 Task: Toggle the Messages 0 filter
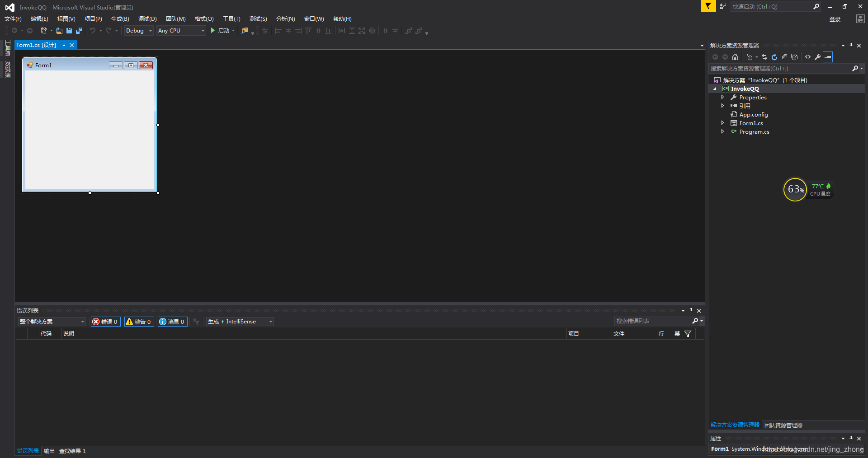[x=172, y=322]
